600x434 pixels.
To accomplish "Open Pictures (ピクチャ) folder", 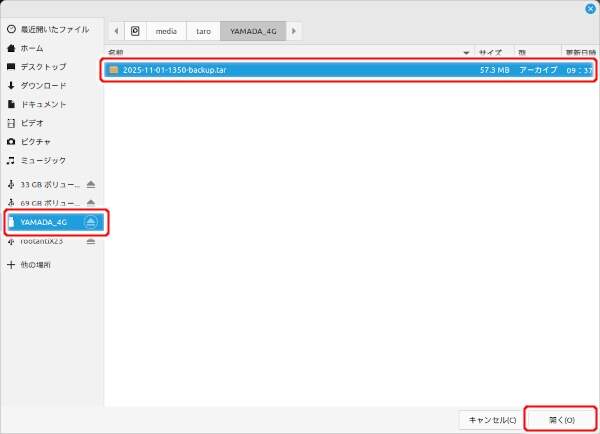I will click(34, 141).
